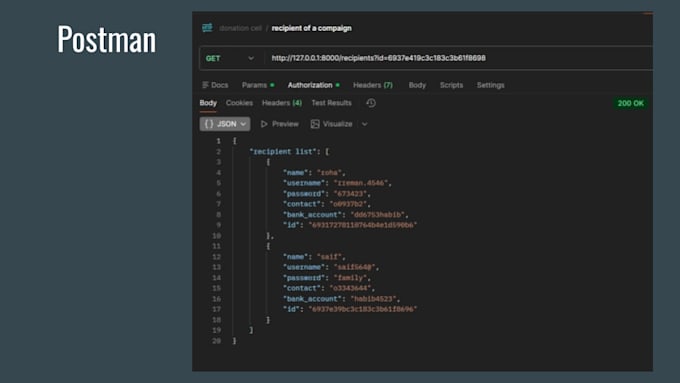The image size is (680, 383).
Task: Expand the Visualize options chevron
Action: (x=365, y=124)
